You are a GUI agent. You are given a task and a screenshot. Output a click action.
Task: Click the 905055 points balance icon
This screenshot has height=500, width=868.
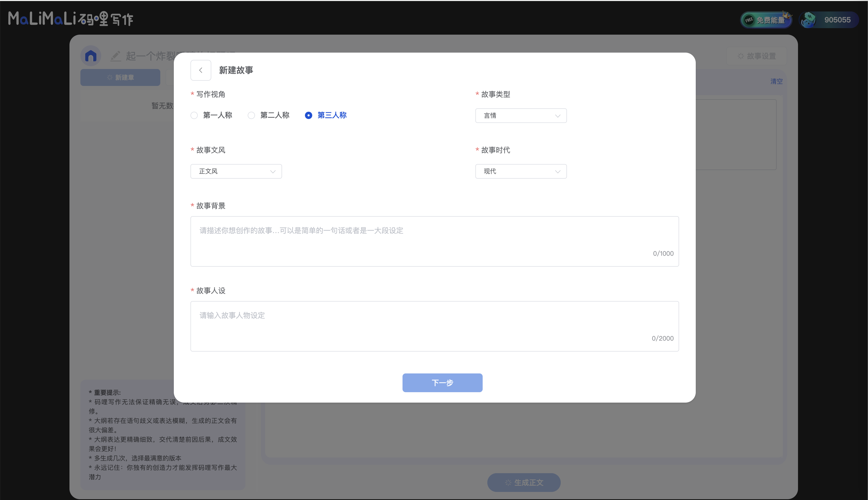click(x=808, y=20)
